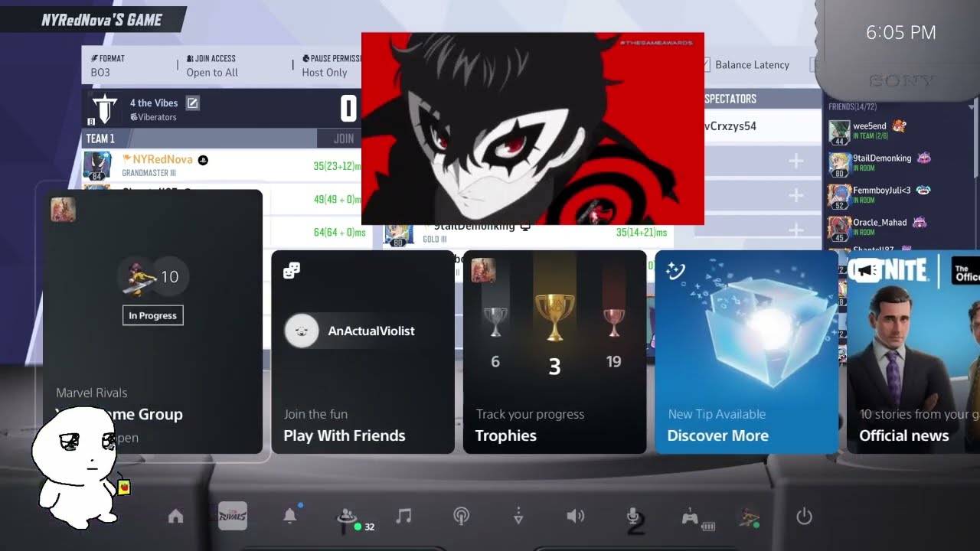Click wee5end's avatar in friends list
Image resolution: width=980 pixels, height=551 pixels.
[x=839, y=132]
